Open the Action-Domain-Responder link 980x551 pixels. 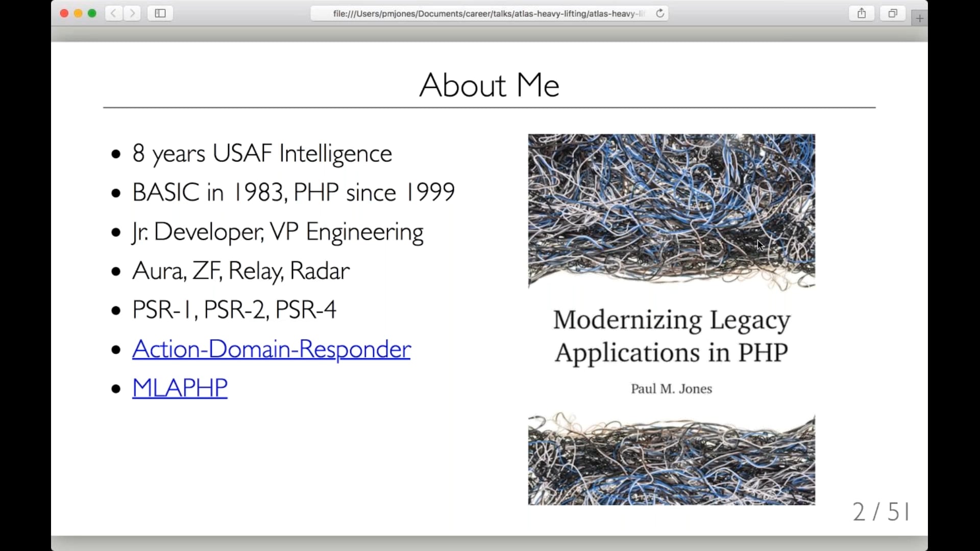pyautogui.click(x=272, y=349)
